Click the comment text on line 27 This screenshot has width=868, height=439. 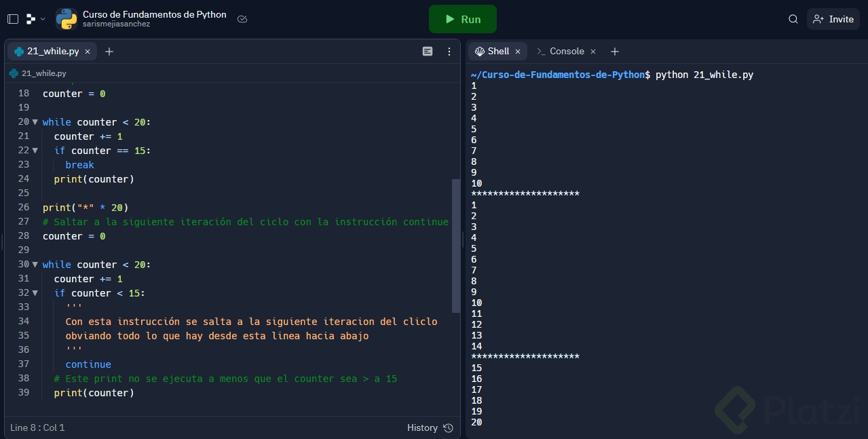pos(246,222)
